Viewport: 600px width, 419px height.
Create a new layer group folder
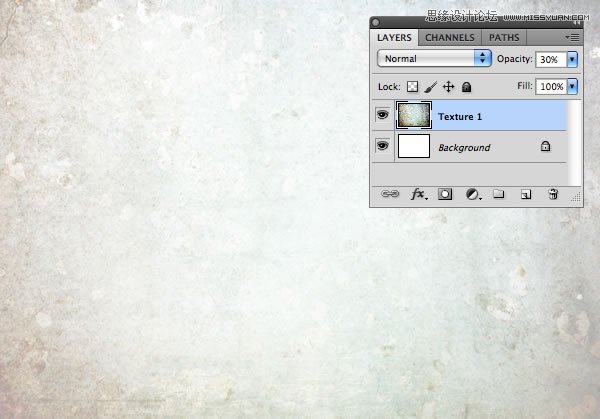499,194
